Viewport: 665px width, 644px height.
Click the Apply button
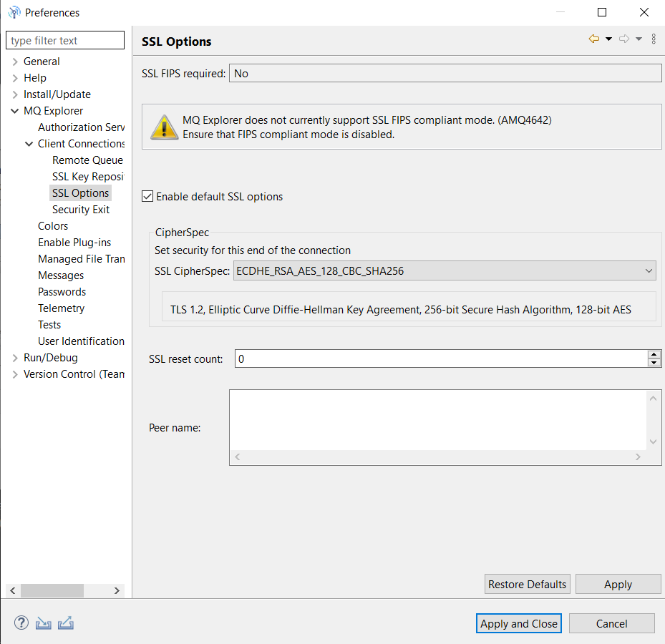pos(618,584)
